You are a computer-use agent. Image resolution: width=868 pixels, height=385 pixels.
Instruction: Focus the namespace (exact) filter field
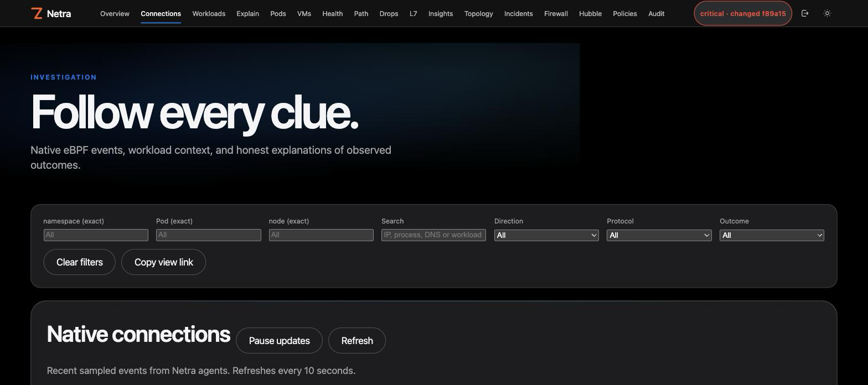pos(96,235)
